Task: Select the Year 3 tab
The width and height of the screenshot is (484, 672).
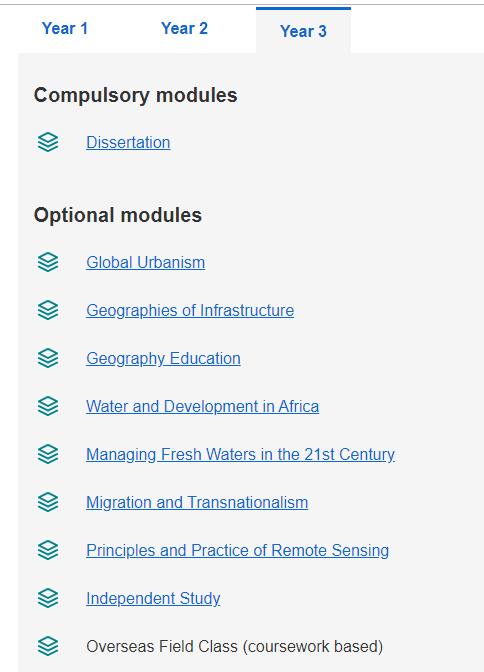Action: pos(304,31)
